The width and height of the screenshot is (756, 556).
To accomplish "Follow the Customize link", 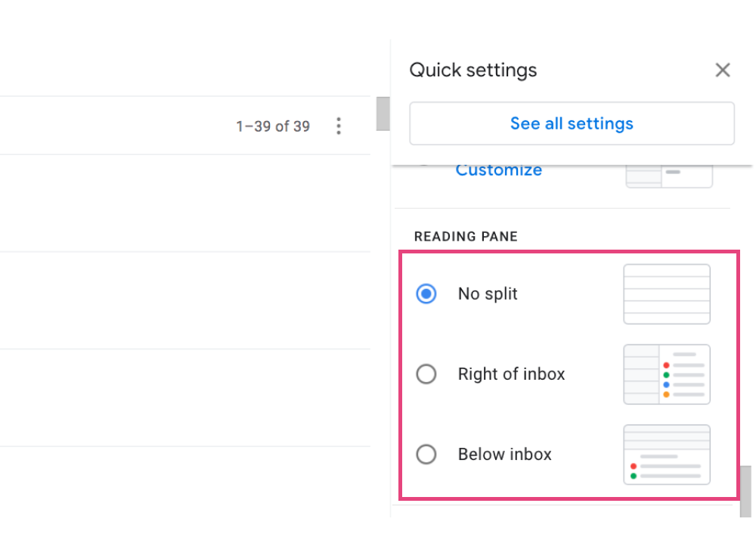I will tap(498, 169).
